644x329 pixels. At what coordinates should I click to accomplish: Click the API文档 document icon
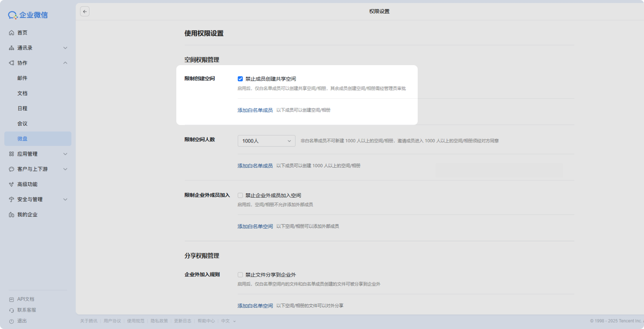12,299
